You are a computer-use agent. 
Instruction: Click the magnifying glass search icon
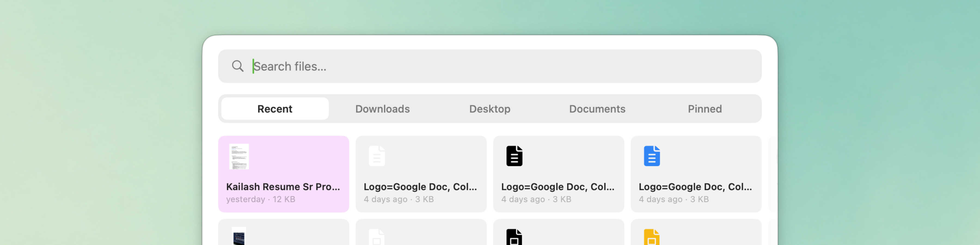coord(238,66)
